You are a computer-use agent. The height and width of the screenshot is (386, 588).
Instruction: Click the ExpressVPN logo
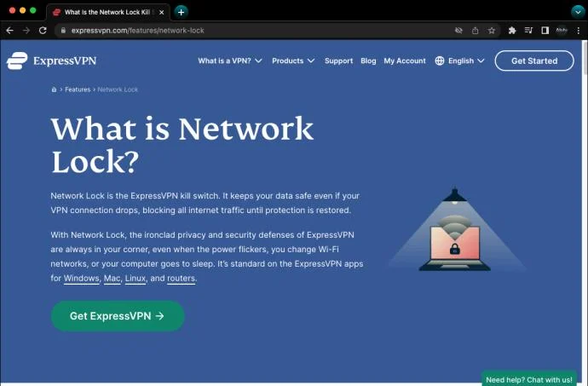(x=52, y=60)
